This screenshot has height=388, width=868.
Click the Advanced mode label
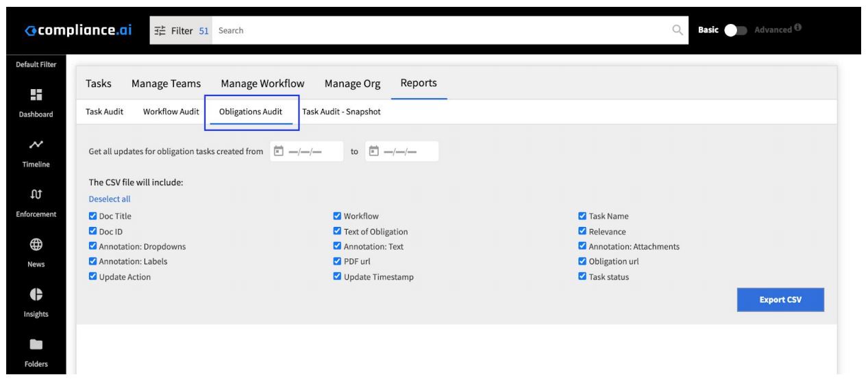(x=773, y=30)
